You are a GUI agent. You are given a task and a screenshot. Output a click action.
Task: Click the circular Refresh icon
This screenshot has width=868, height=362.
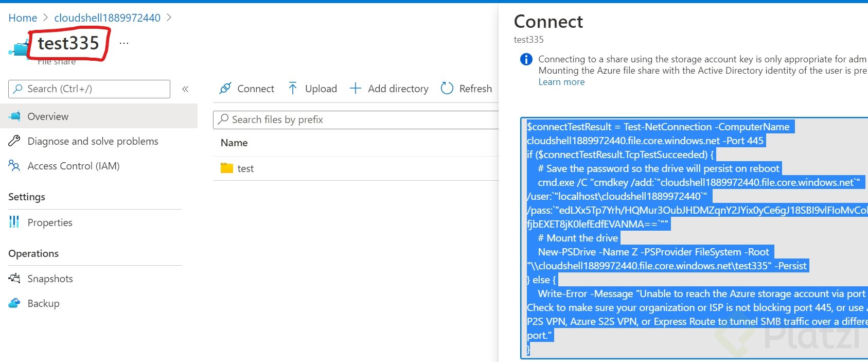coord(447,89)
